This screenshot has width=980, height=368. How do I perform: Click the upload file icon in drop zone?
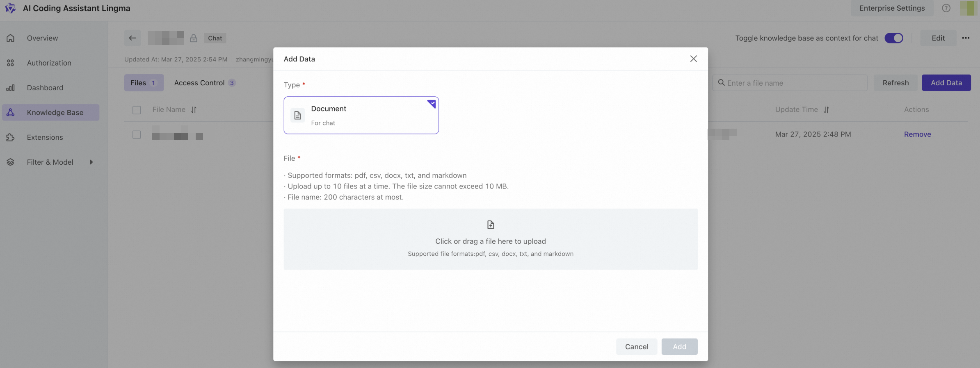tap(491, 225)
